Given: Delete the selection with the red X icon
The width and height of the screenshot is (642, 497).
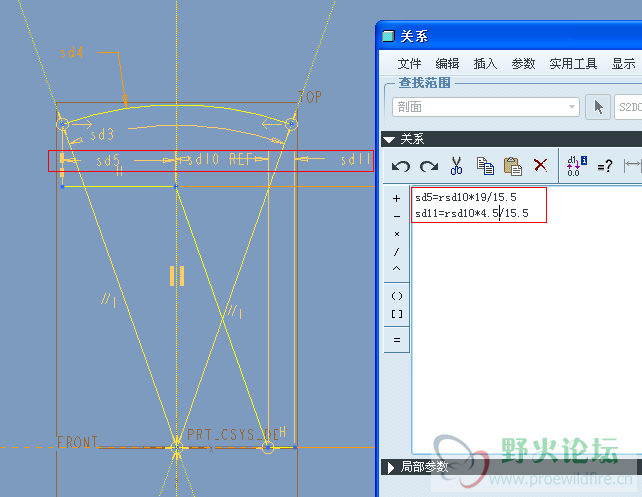Looking at the screenshot, I should 540,165.
